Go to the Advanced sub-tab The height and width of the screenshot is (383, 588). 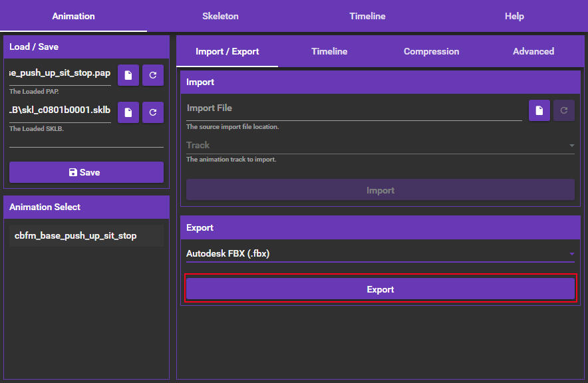(533, 51)
